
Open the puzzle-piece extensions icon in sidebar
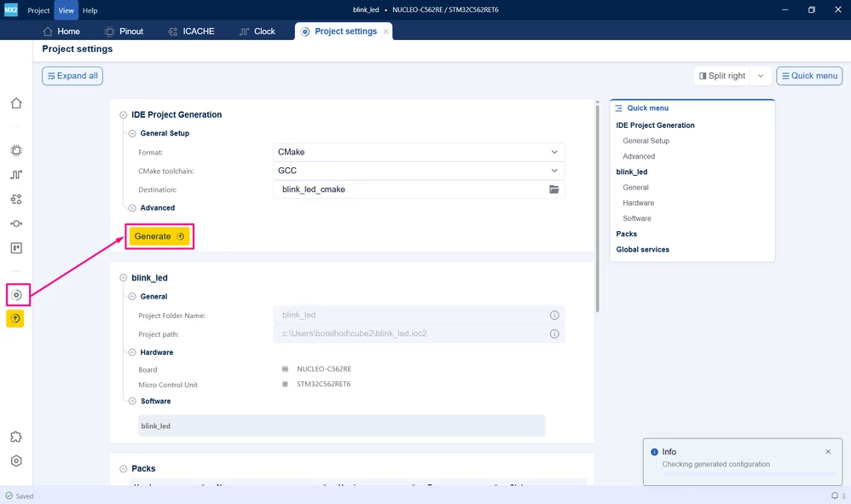[16, 437]
